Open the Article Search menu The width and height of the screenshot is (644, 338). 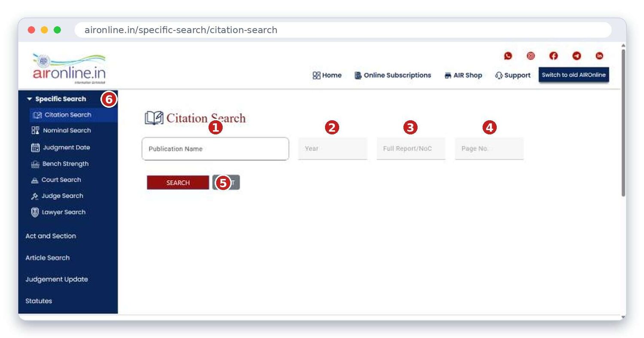point(47,258)
